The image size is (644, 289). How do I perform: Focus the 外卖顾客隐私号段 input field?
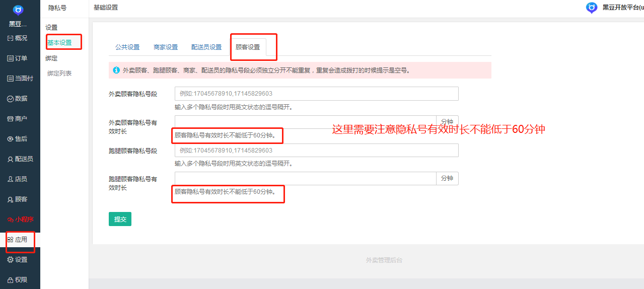pos(317,94)
